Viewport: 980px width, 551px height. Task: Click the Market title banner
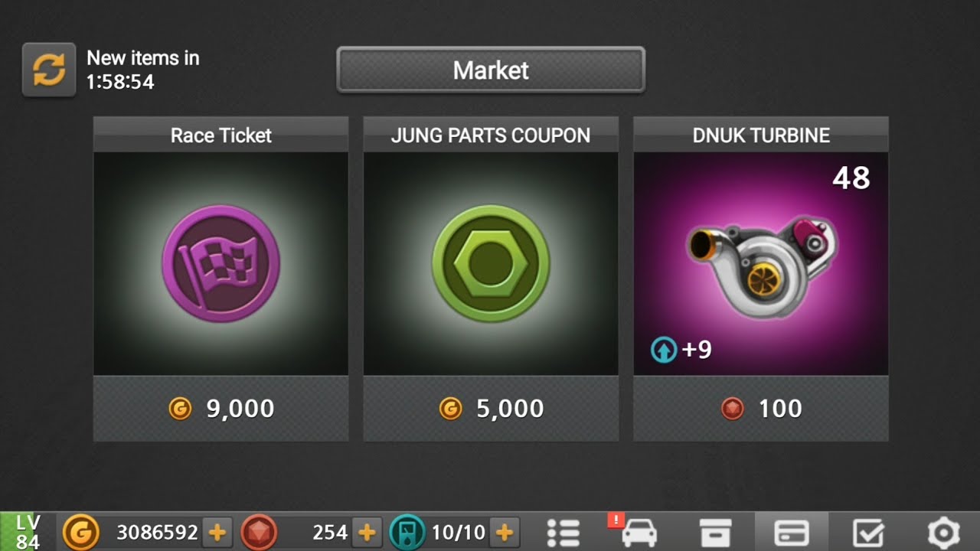coord(491,70)
